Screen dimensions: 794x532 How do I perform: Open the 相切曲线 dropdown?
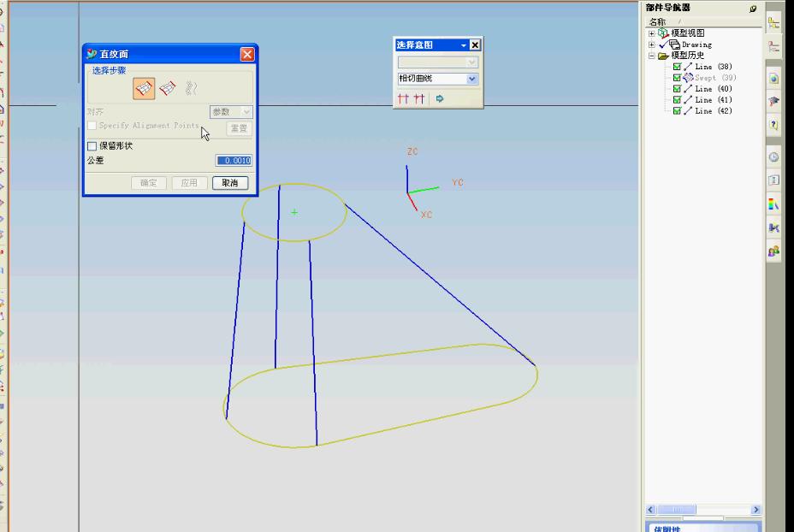437,79
